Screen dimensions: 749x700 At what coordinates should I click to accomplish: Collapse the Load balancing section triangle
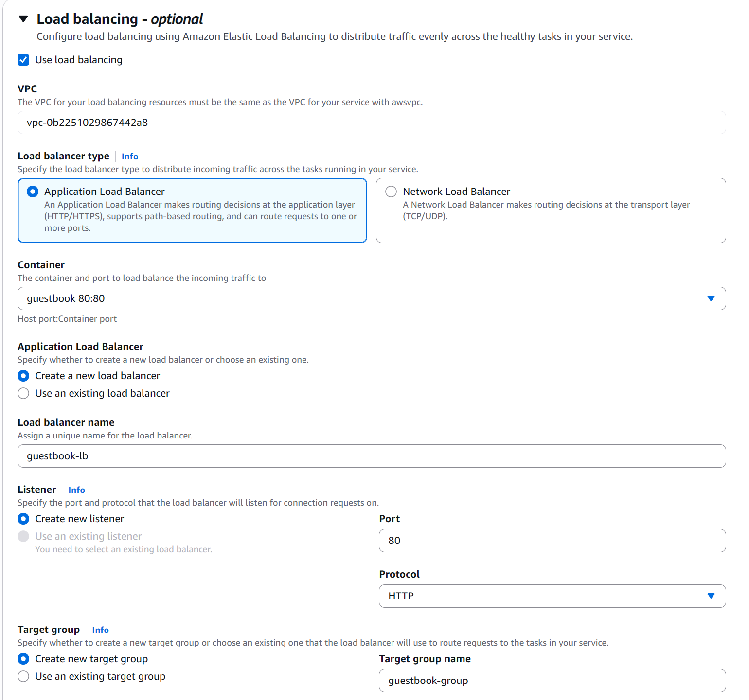tap(23, 19)
